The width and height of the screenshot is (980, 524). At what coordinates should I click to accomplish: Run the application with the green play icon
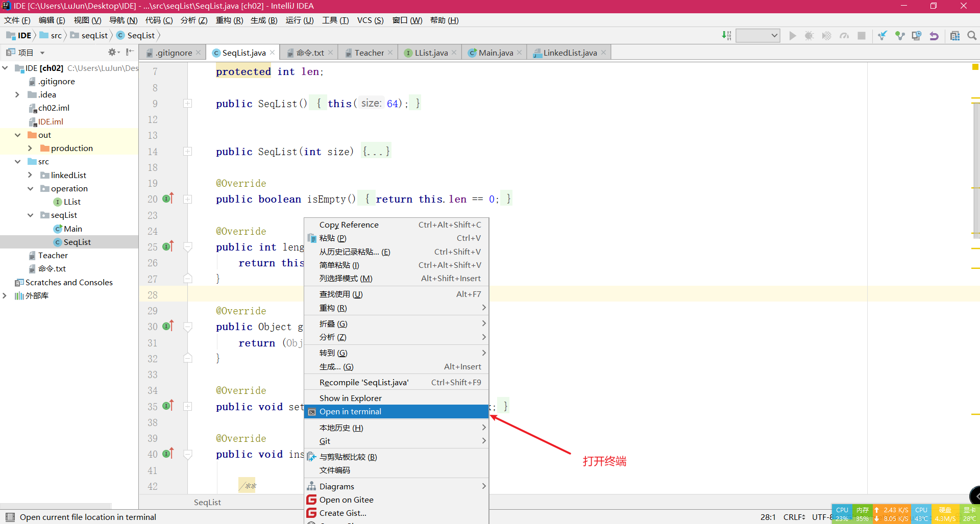793,35
